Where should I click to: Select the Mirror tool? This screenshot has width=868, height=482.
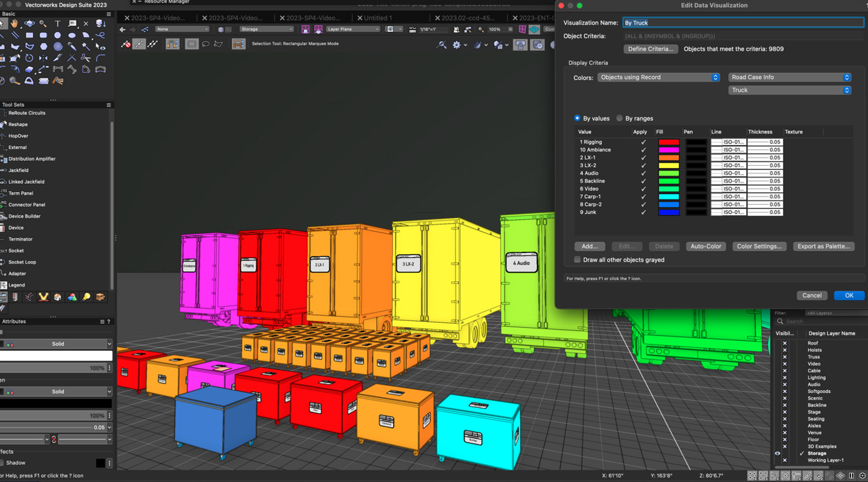[43, 58]
